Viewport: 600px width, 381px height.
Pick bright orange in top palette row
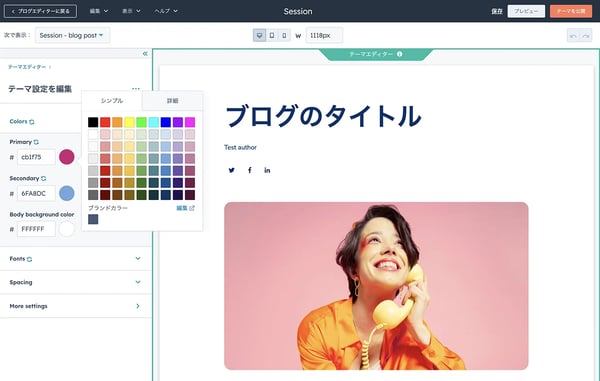point(117,122)
